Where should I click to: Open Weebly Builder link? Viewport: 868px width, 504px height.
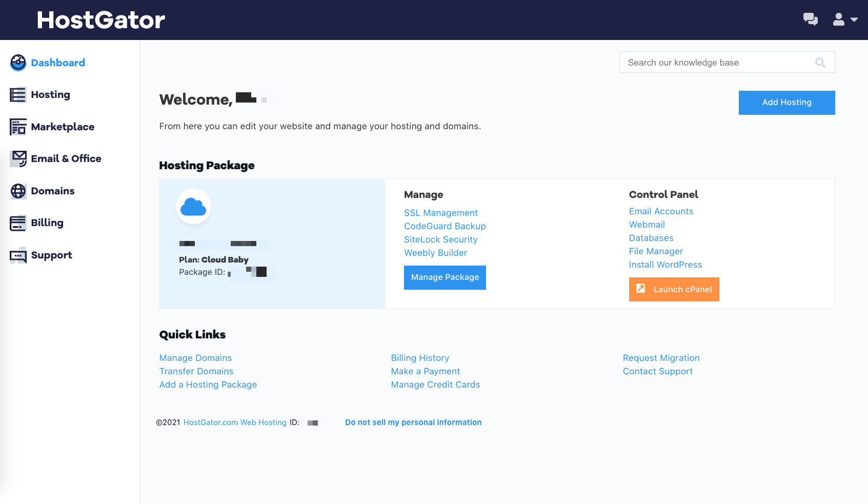[436, 253]
